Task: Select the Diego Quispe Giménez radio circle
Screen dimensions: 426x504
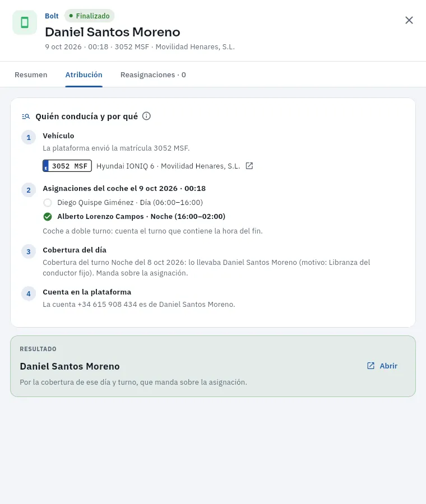Action: (x=48, y=203)
